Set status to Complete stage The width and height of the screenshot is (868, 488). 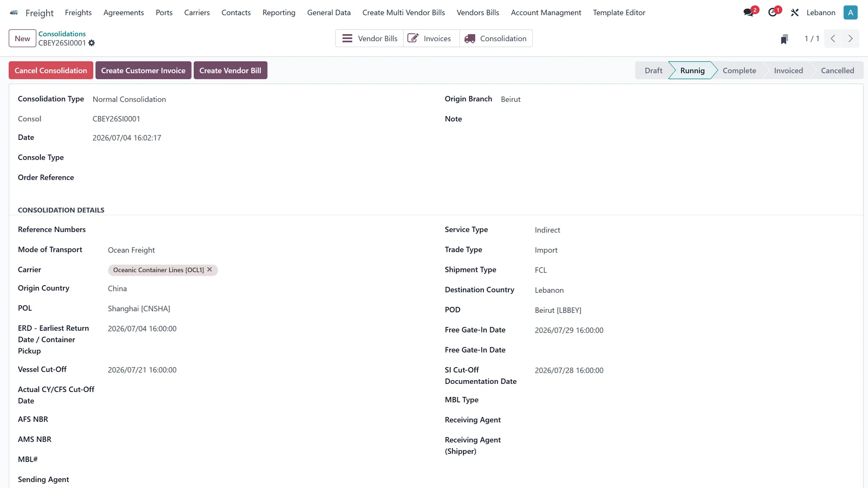[x=739, y=70]
